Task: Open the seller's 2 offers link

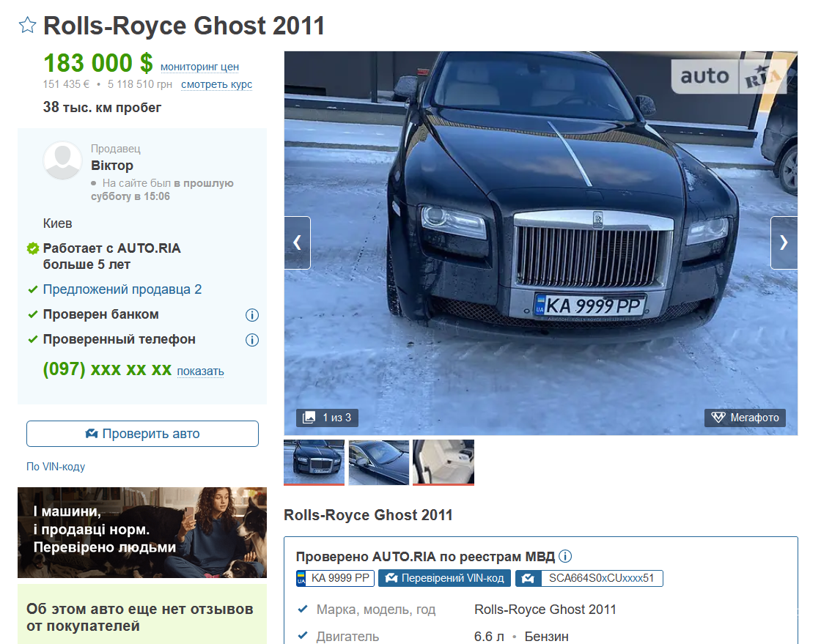Action: pos(122,289)
